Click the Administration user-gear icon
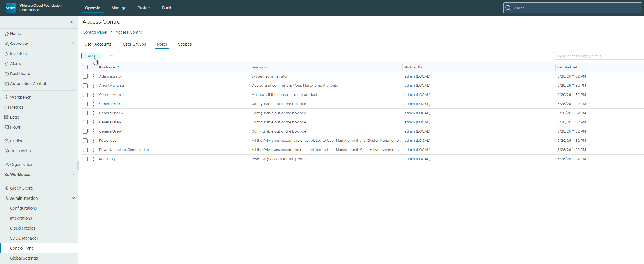This screenshot has width=644, height=264. (7, 198)
